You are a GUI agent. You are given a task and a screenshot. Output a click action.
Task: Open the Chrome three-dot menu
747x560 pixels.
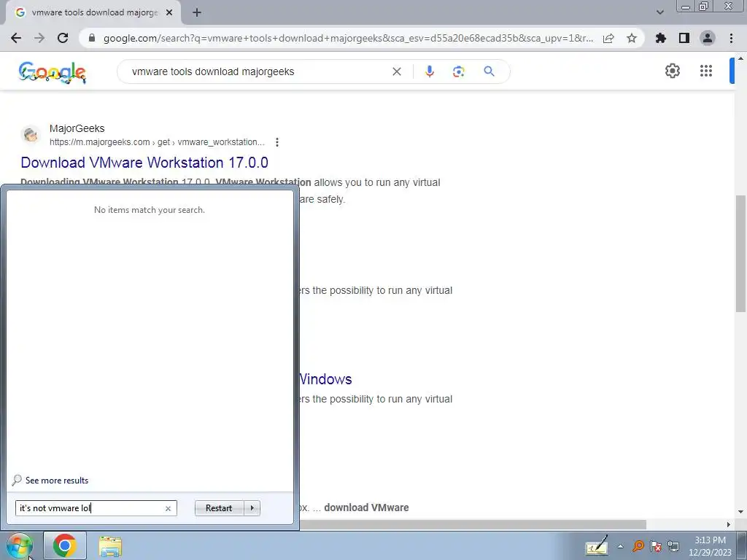pyautogui.click(x=731, y=38)
